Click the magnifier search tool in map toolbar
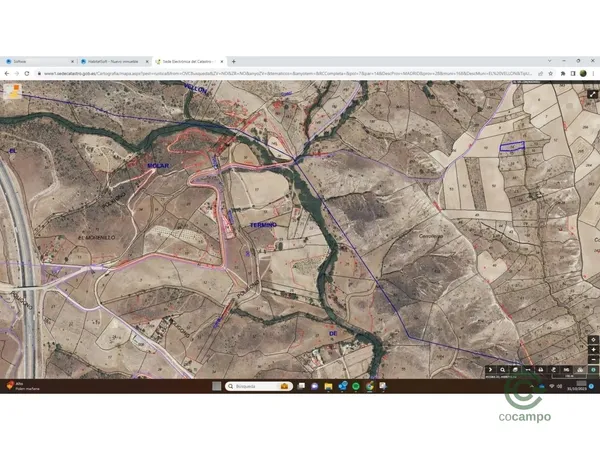Viewport: 600px width, 450px height. 500,370
